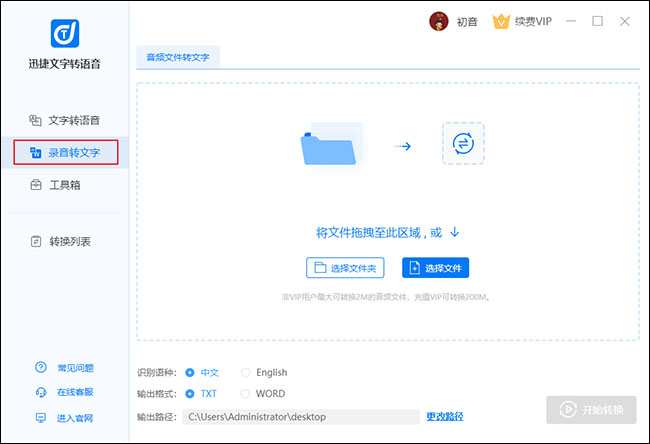
Task: Click the 常见问题 question mark icon
Action: [x=41, y=367]
